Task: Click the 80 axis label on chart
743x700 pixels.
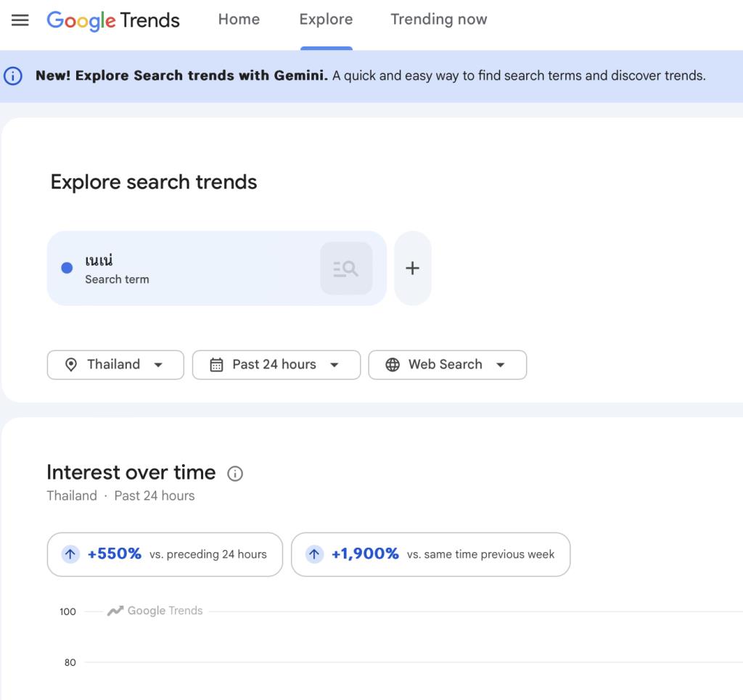Action: [70, 662]
